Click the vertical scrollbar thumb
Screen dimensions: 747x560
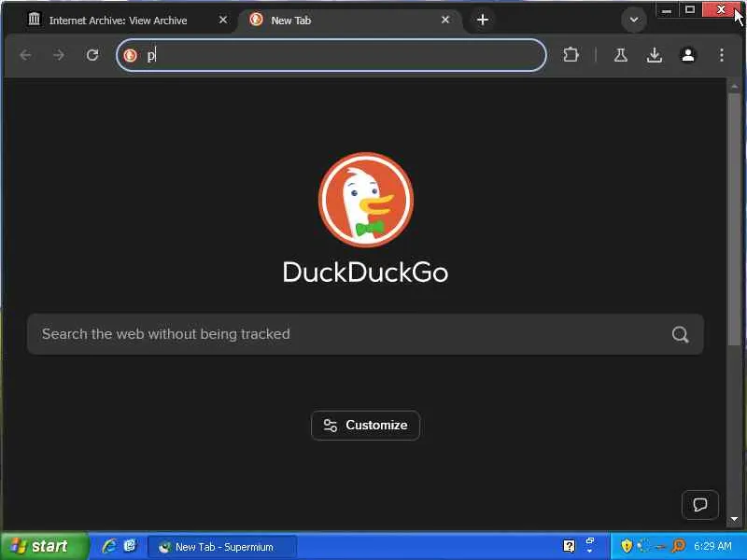(734, 219)
